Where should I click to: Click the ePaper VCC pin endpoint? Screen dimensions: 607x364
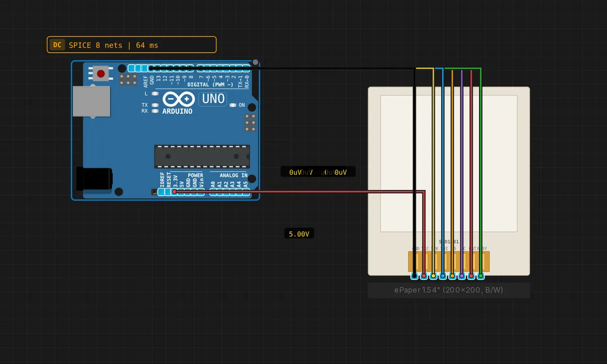coord(424,276)
